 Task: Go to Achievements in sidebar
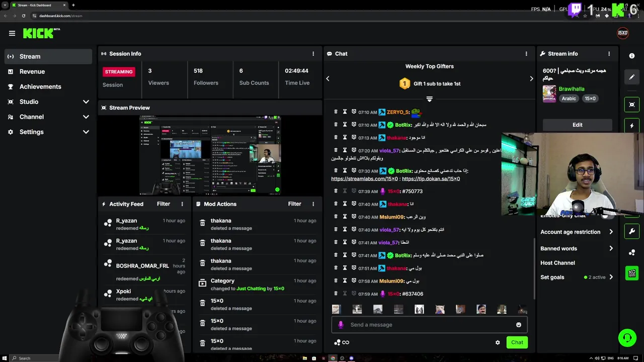(x=48, y=86)
